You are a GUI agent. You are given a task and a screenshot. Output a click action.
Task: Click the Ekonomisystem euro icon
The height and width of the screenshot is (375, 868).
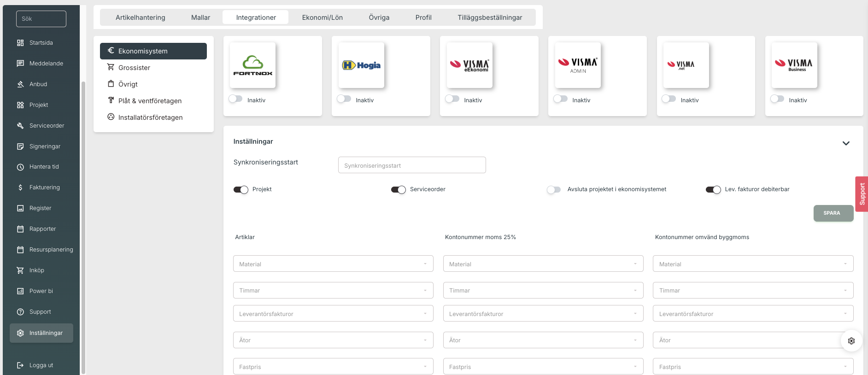coord(111,51)
